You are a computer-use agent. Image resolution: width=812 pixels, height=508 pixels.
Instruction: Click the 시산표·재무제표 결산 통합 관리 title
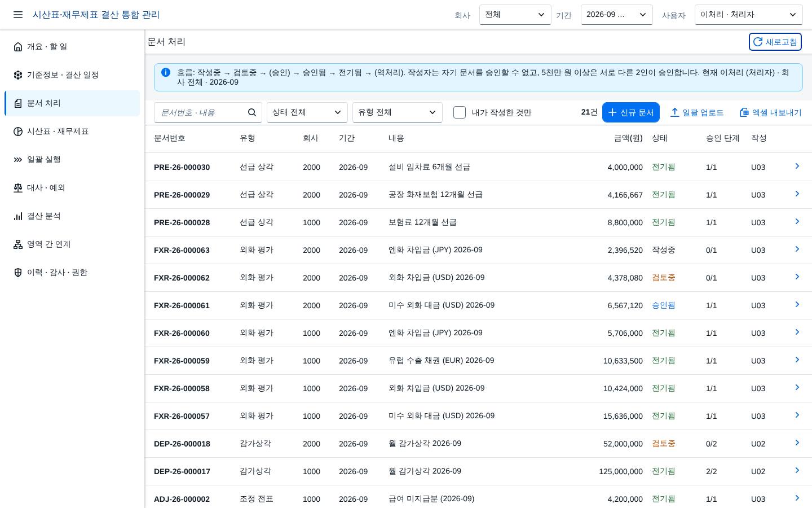(x=96, y=15)
